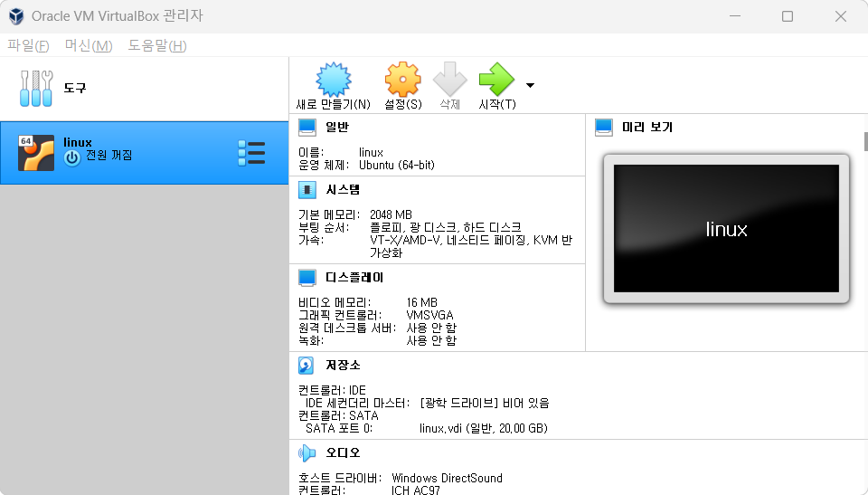
Task: Click the 삭제 discard arrow icon
Action: pos(449,80)
